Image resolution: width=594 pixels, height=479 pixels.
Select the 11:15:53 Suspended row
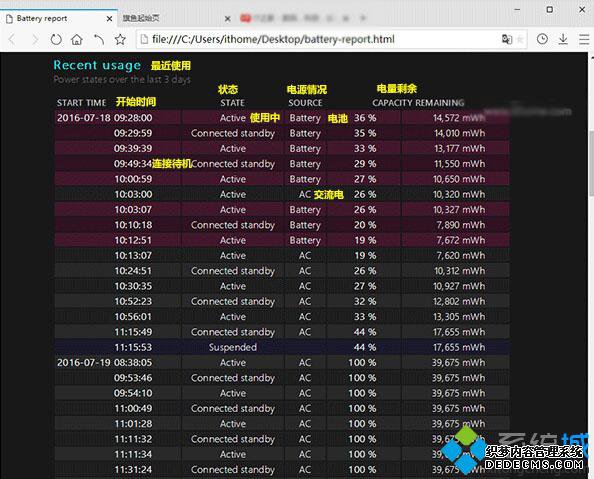click(x=282, y=347)
